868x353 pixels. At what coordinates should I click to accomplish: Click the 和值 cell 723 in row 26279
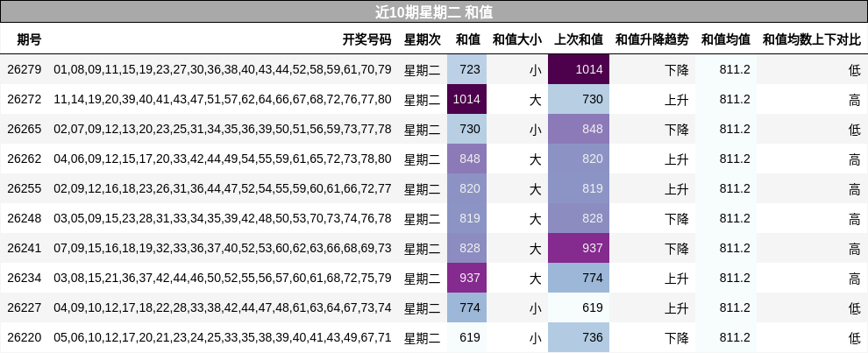coord(466,70)
